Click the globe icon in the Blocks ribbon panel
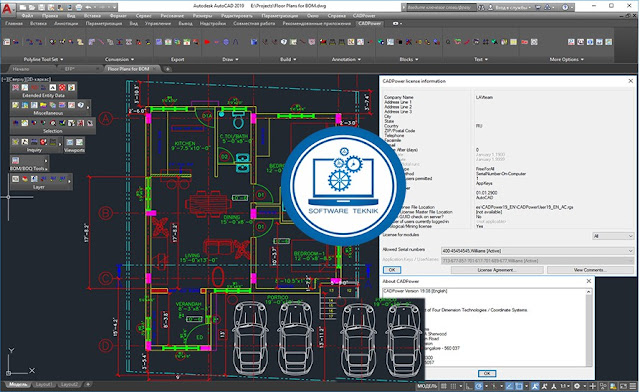The width and height of the screenshot is (640, 392). pos(381,42)
